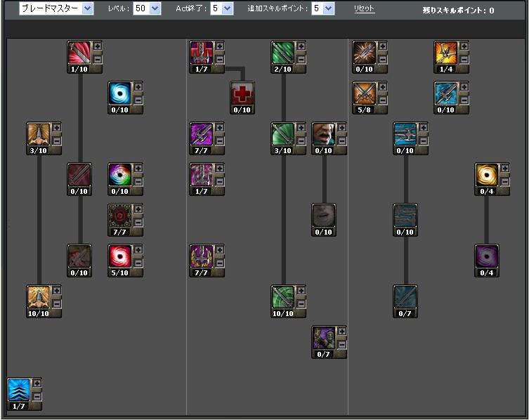Viewport: 529px width, 420px height.
Task: Remove a point from top red-purple 1/7 skill
Action: coord(220,60)
